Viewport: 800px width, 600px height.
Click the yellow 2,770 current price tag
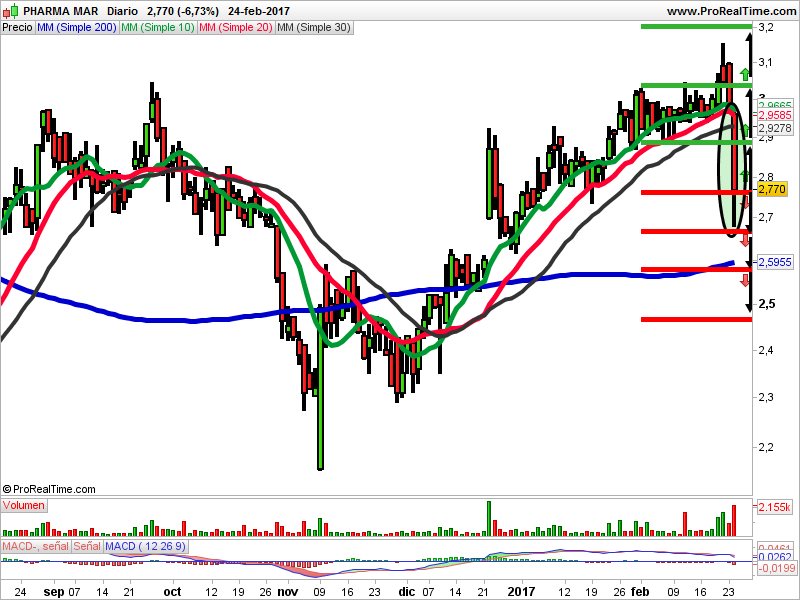pos(772,189)
